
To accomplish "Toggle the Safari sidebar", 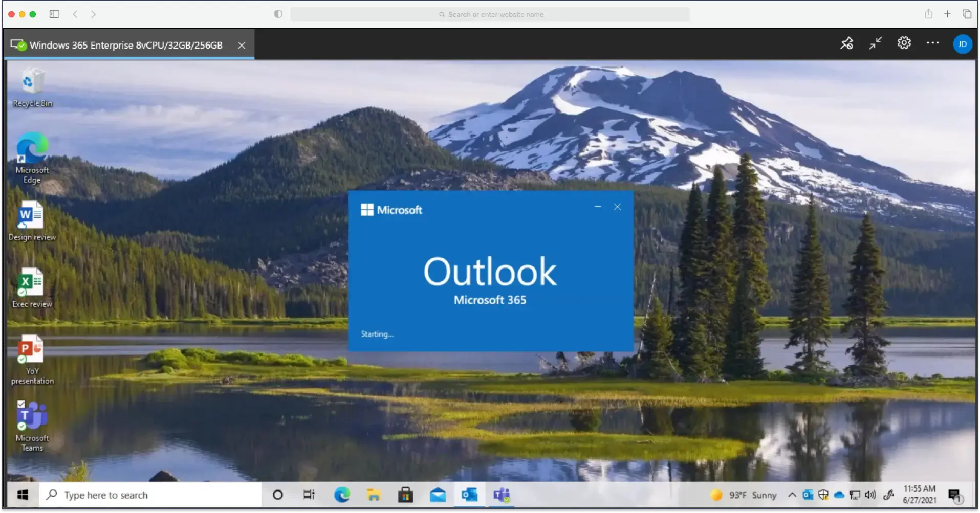I will tap(54, 14).
